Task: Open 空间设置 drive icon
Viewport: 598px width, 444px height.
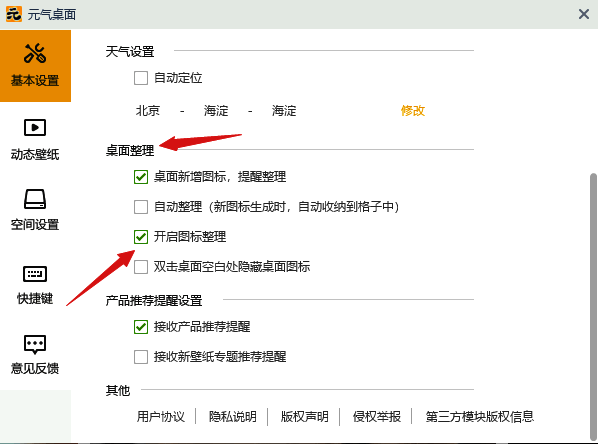Action: click(35, 199)
